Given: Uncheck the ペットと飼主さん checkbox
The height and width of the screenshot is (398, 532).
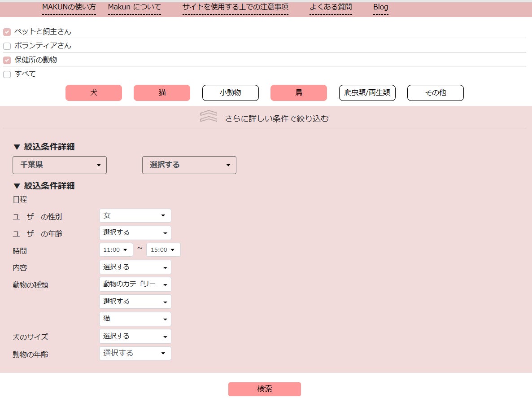Looking at the screenshot, I should (x=7, y=32).
